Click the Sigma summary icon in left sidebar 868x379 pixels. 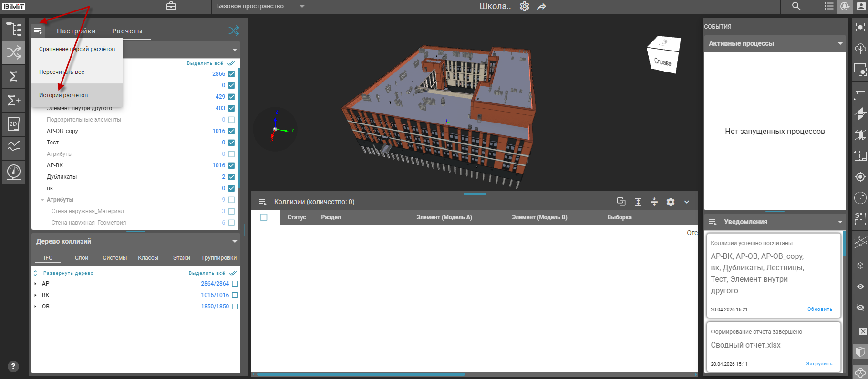pos(14,76)
